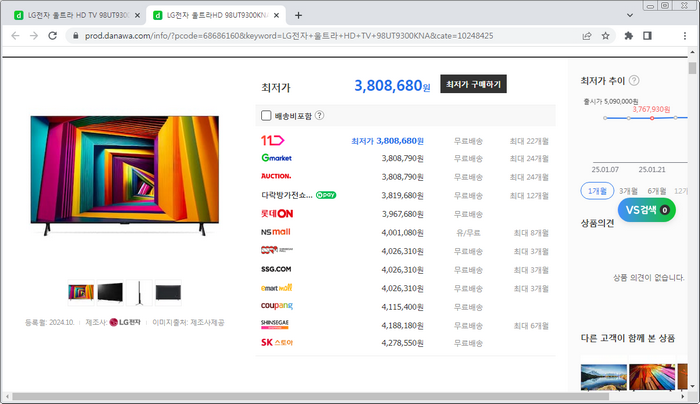Click the vertical scrollbar down arrow
This screenshot has height=404, width=700.
692,387
